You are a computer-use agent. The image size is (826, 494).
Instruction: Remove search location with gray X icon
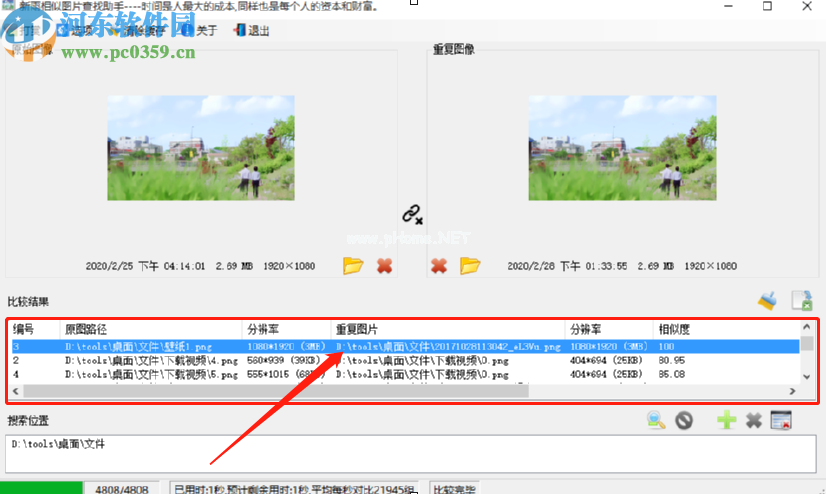click(x=754, y=420)
